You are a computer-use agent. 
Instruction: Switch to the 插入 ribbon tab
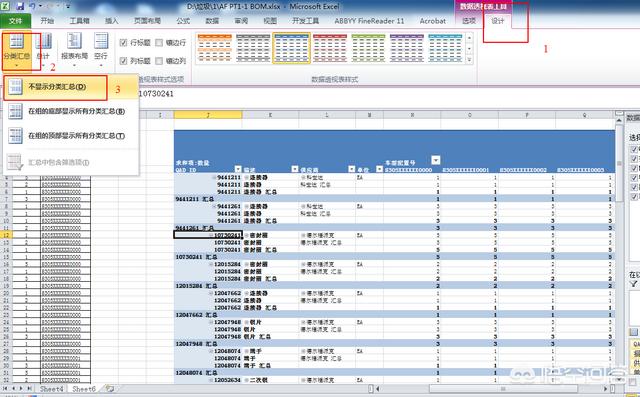pos(111,21)
